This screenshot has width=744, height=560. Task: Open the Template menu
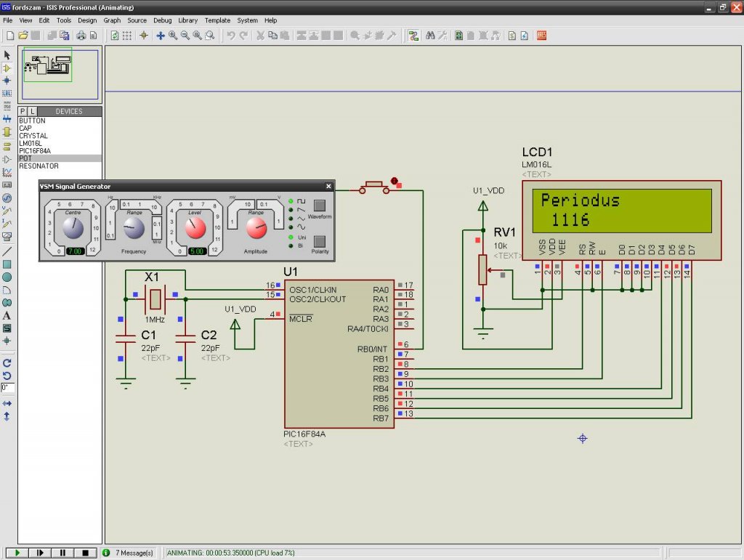point(217,20)
